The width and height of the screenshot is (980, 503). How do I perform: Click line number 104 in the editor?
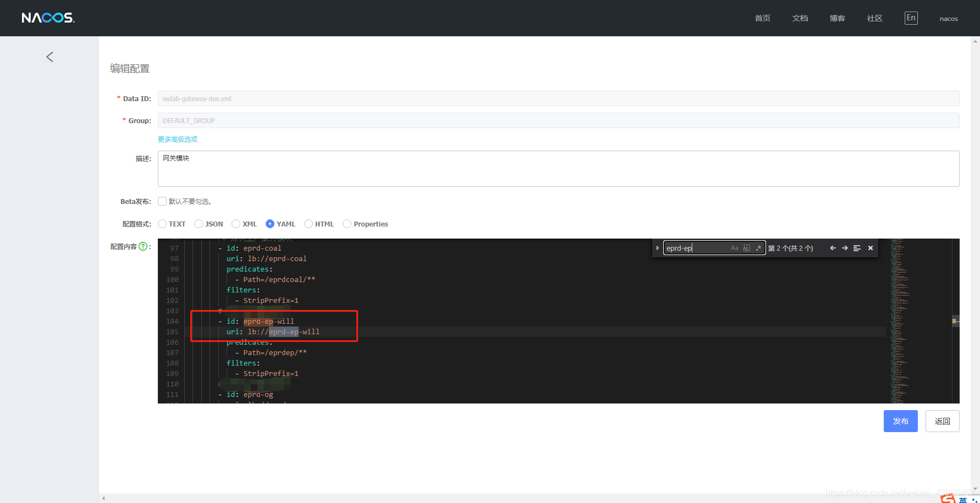coord(172,322)
